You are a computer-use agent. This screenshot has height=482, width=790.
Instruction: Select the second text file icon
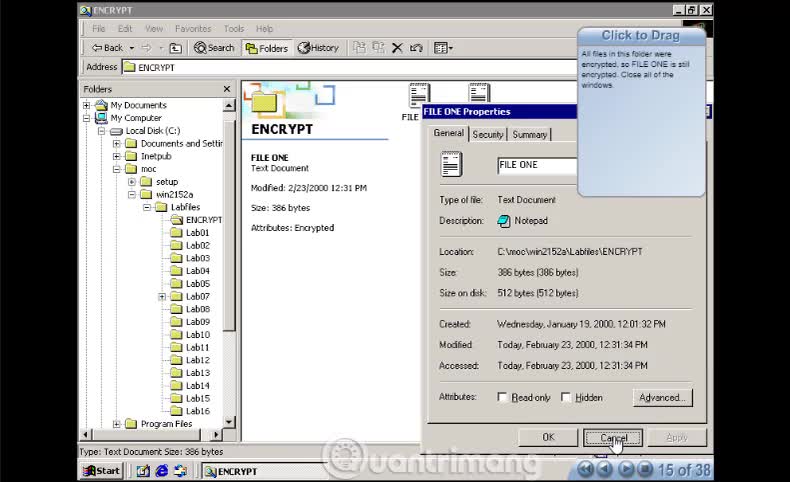[x=479, y=94]
